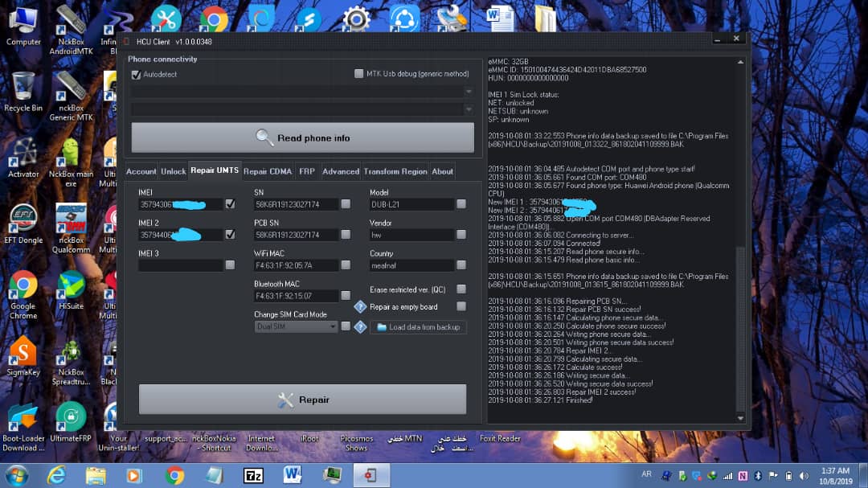Screen dimensions: 868x488
Task: Click help icon beside Load data from backup
Action: (360, 327)
